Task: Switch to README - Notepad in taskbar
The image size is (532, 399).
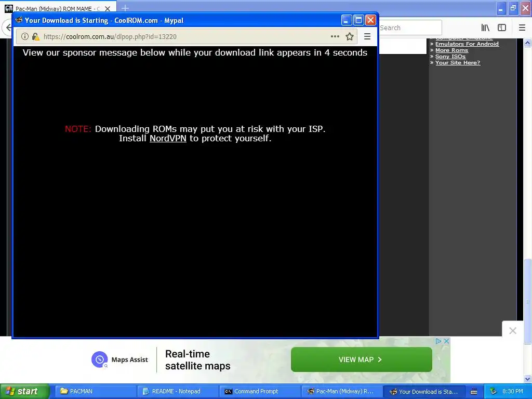Action: 178,391
